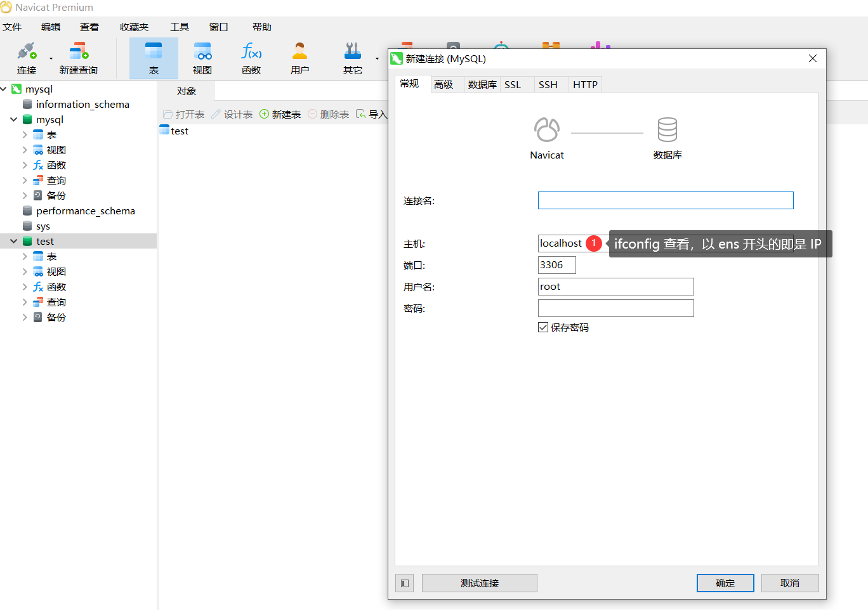Open the 文件 menu
Screen dimensions: 868x610
pos(12,27)
